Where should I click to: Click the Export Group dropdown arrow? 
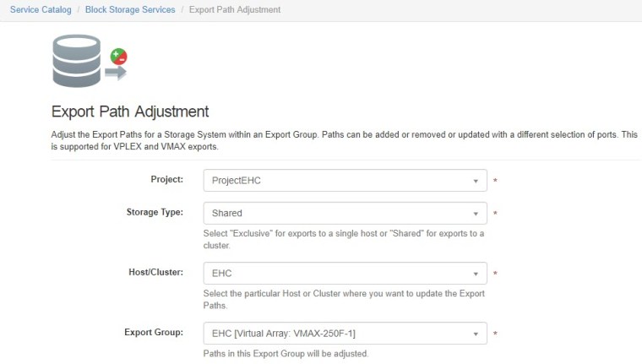[x=476, y=334]
